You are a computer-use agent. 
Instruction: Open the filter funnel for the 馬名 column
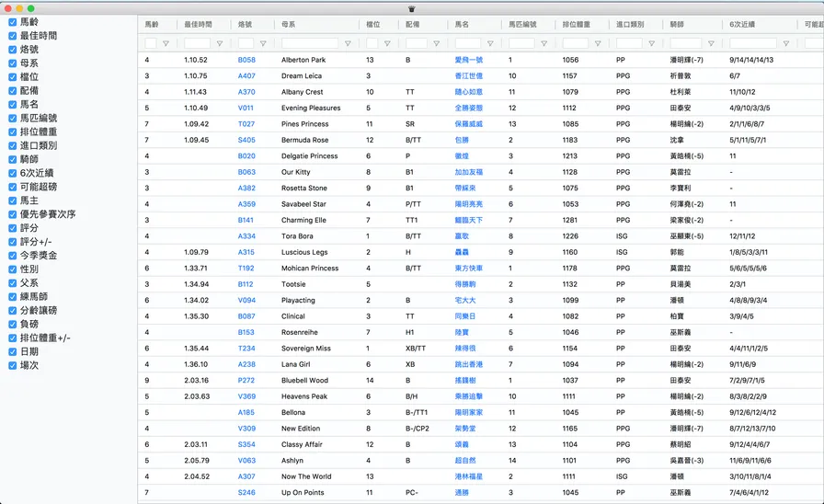click(x=490, y=43)
